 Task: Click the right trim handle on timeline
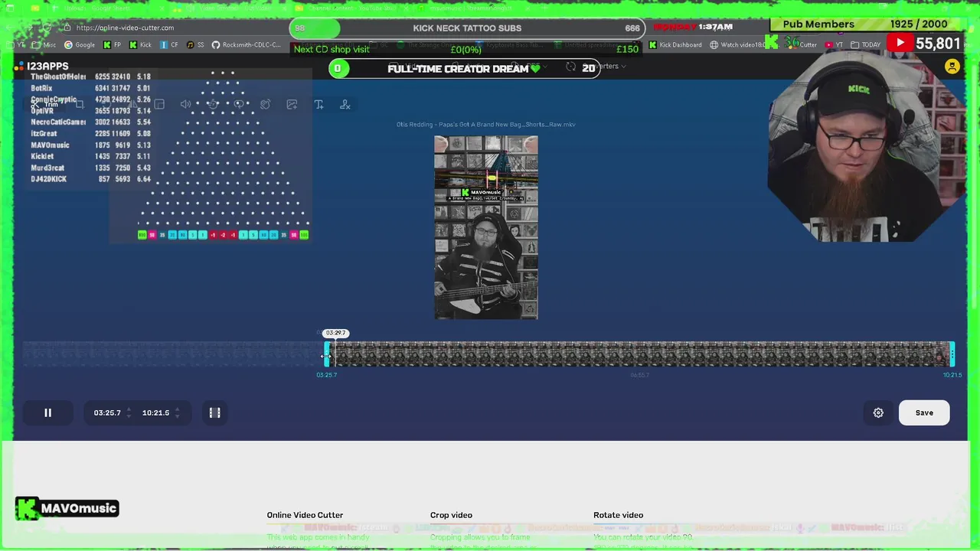click(x=952, y=354)
